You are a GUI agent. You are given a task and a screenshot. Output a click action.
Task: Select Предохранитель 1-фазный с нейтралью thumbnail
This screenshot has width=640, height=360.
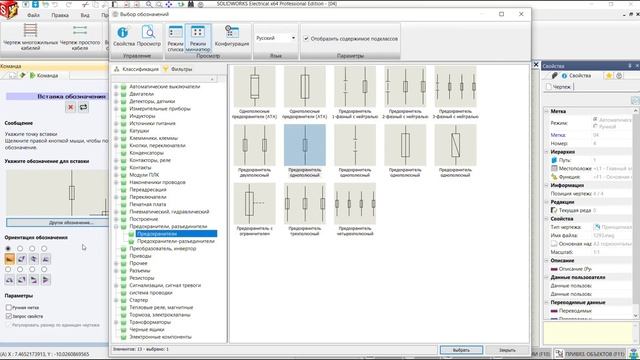tap(355, 92)
